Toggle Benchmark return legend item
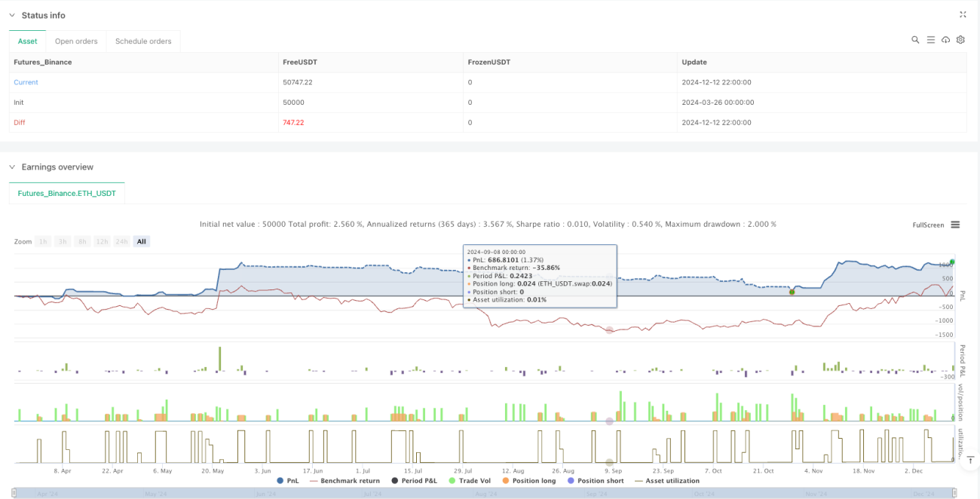 344,480
